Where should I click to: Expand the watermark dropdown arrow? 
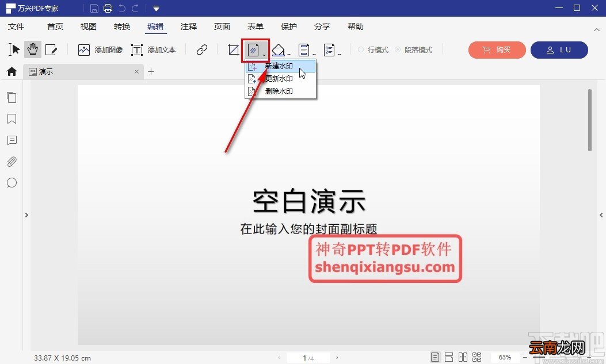(264, 55)
